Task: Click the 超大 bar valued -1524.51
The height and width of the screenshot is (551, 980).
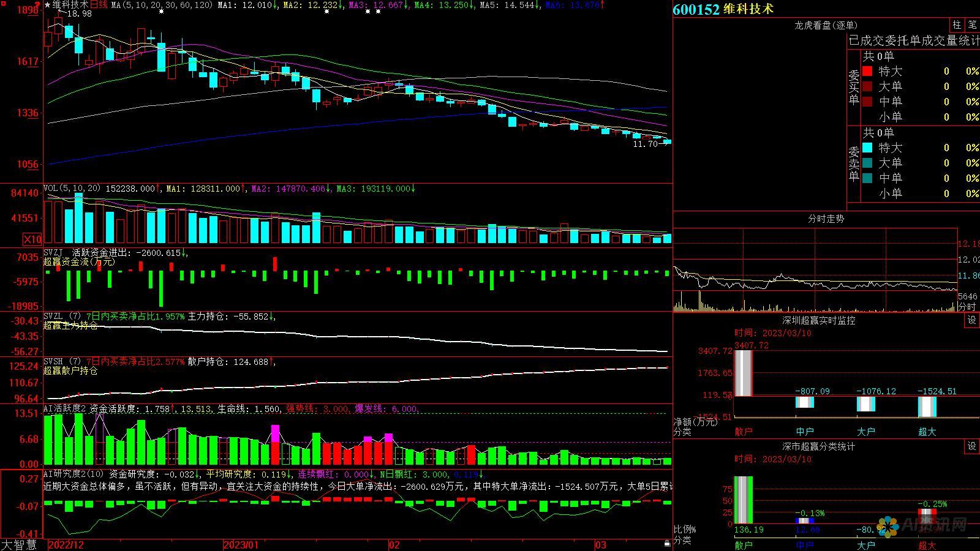Action: pyautogui.click(x=927, y=407)
